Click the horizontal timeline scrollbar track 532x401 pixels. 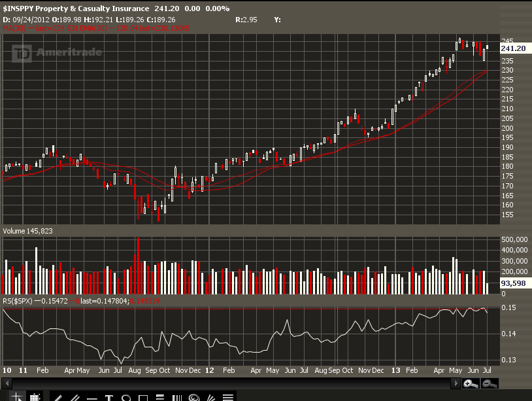click(231, 383)
